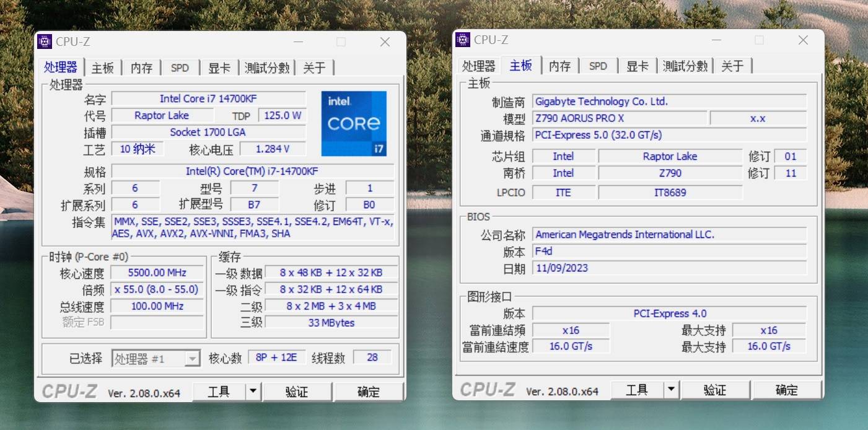
Task: Select the 测试分数 tab in right window
Action: pyautogui.click(x=685, y=65)
